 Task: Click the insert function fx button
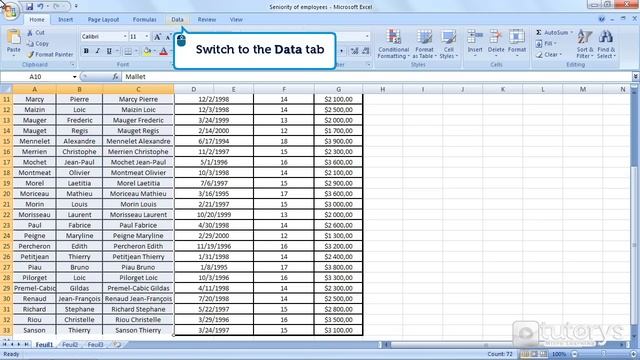point(116,77)
